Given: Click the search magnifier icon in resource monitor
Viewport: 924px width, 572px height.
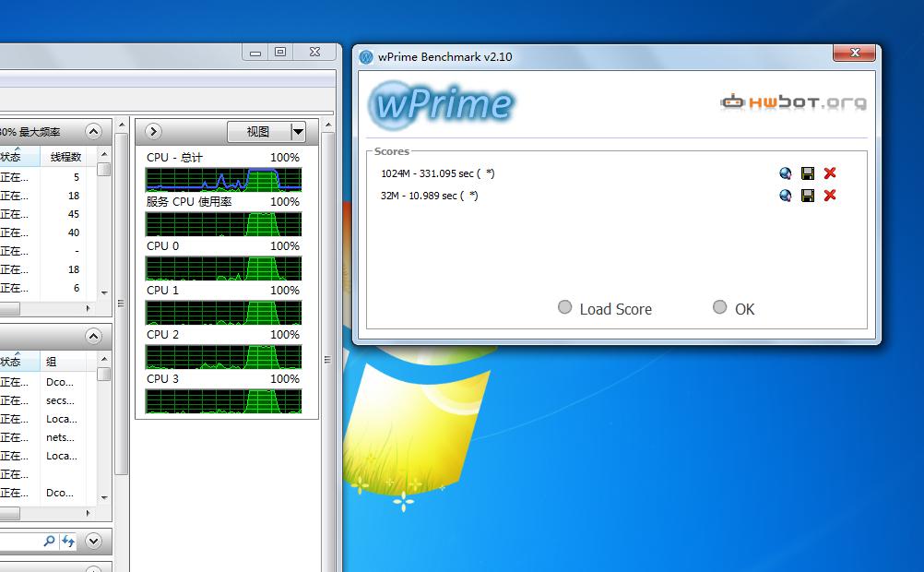Looking at the screenshot, I should pos(49,542).
